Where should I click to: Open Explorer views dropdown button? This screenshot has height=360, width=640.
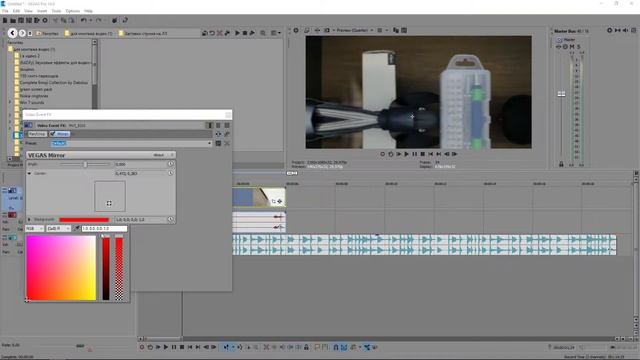[x=276, y=33]
